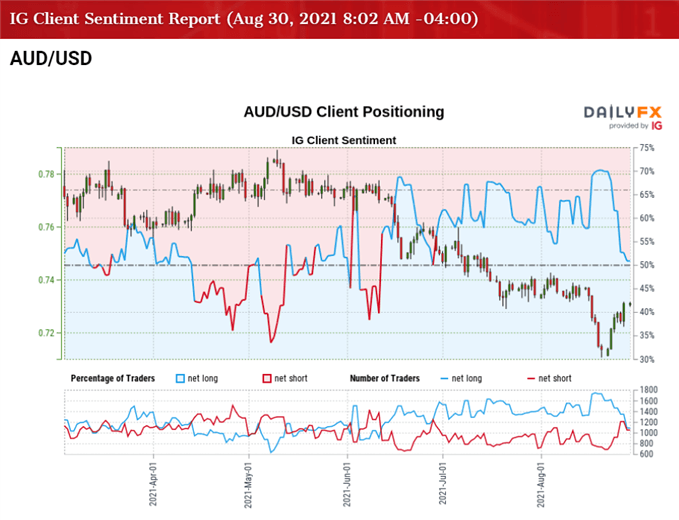Click the 800 traders axis label
Screen dimensions: 679x520
point(648,443)
